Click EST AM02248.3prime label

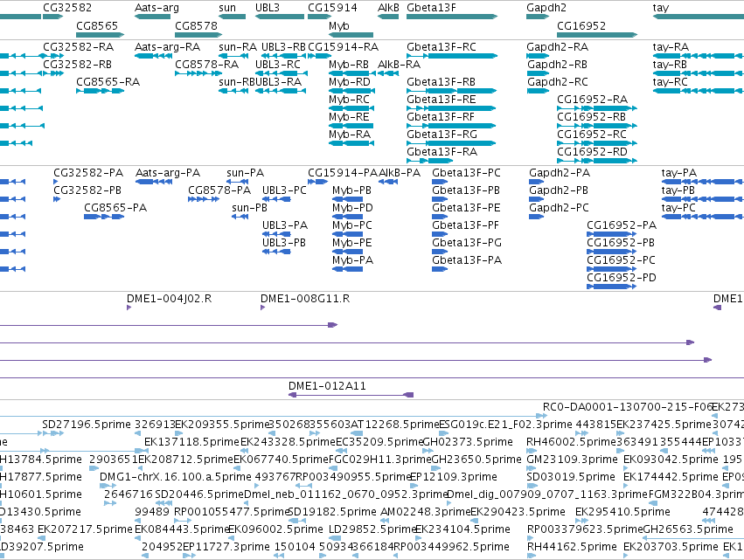425,512
